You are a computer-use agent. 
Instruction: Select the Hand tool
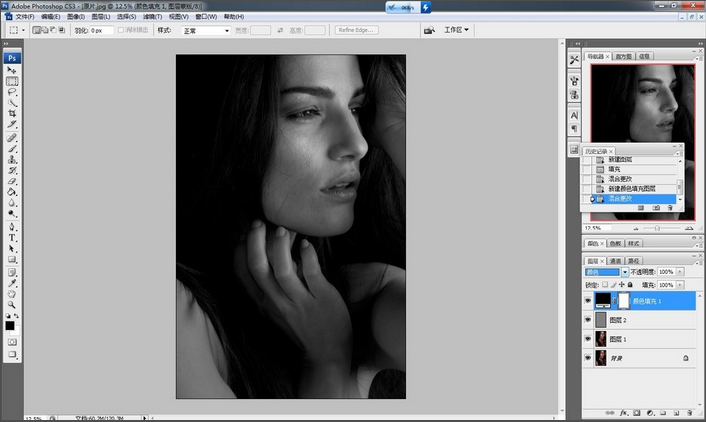[12, 294]
